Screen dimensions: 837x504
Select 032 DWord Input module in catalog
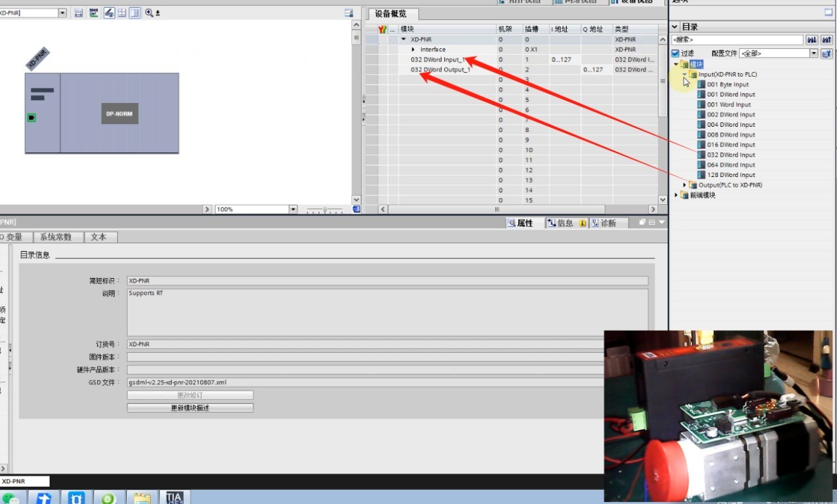[x=731, y=155]
